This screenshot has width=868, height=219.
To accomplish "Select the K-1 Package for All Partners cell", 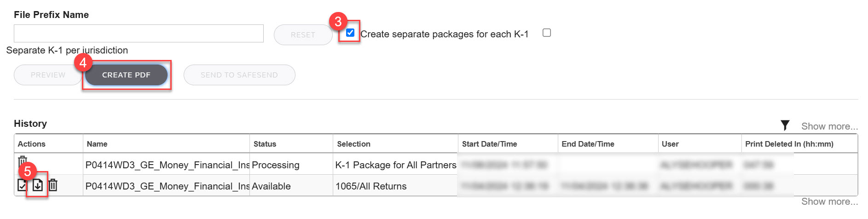I will [395, 165].
